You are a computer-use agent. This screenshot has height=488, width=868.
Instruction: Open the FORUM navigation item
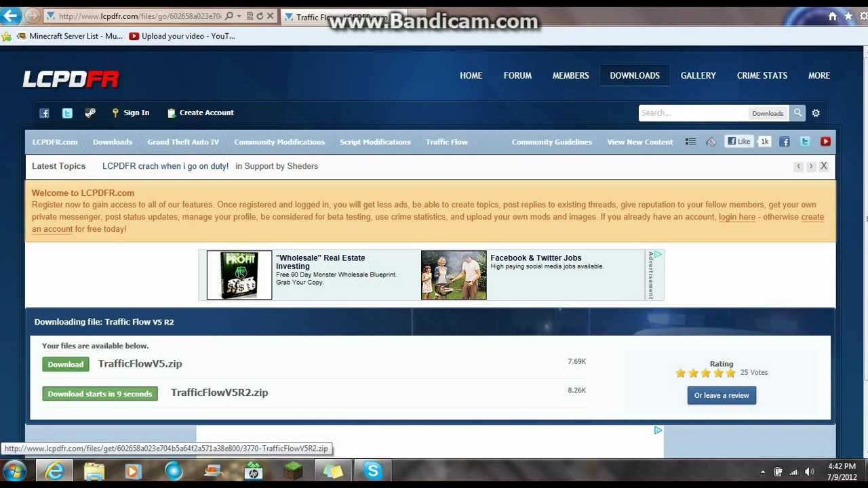click(x=517, y=75)
